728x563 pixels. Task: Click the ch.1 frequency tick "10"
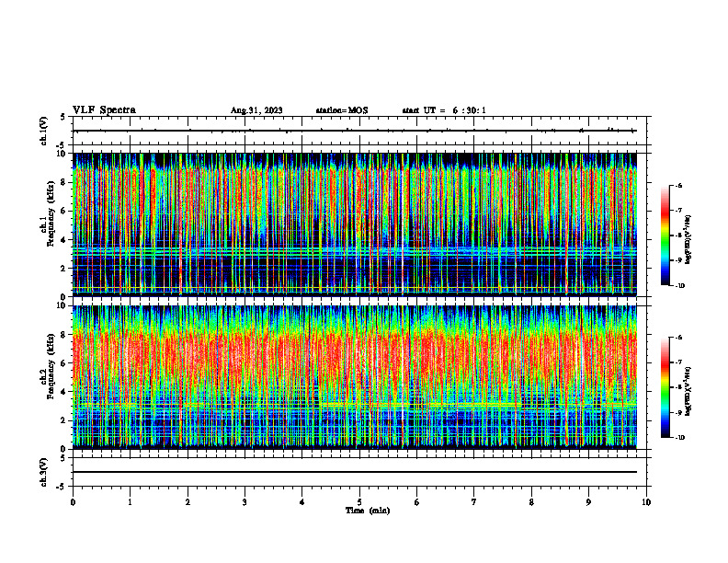click(x=62, y=154)
